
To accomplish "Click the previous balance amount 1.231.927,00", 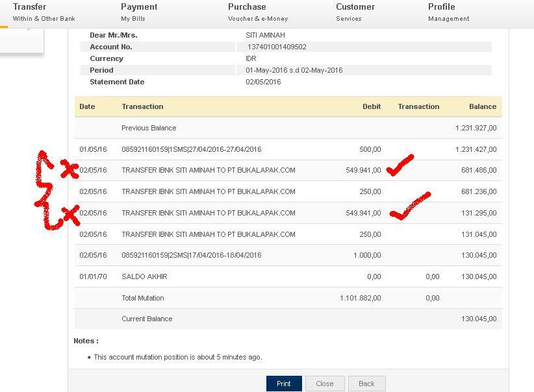I will pyautogui.click(x=476, y=128).
